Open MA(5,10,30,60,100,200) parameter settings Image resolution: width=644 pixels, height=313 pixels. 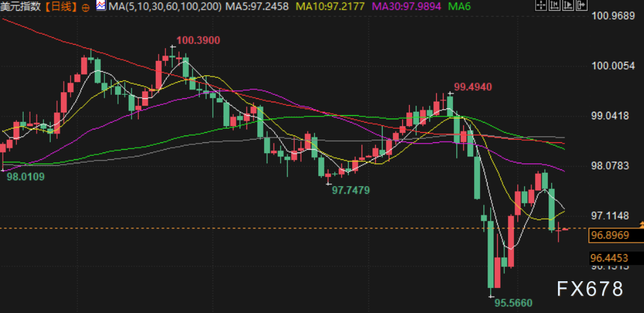tap(165, 7)
